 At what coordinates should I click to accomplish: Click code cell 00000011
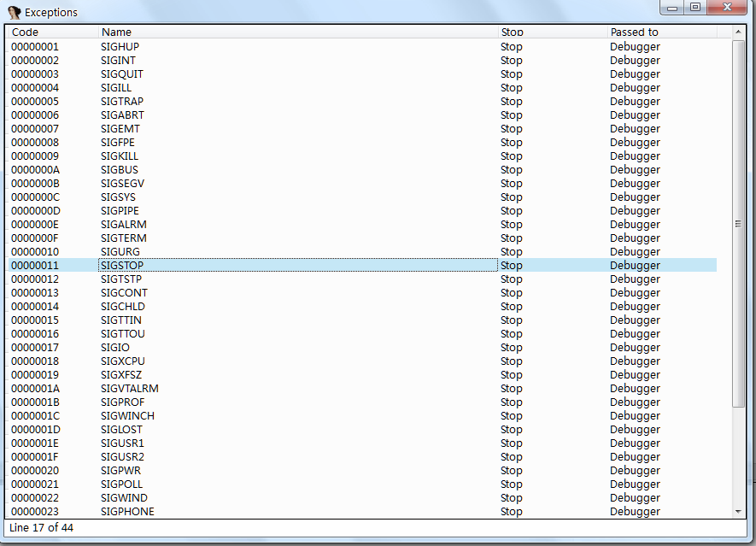pyautogui.click(x=35, y=265)
